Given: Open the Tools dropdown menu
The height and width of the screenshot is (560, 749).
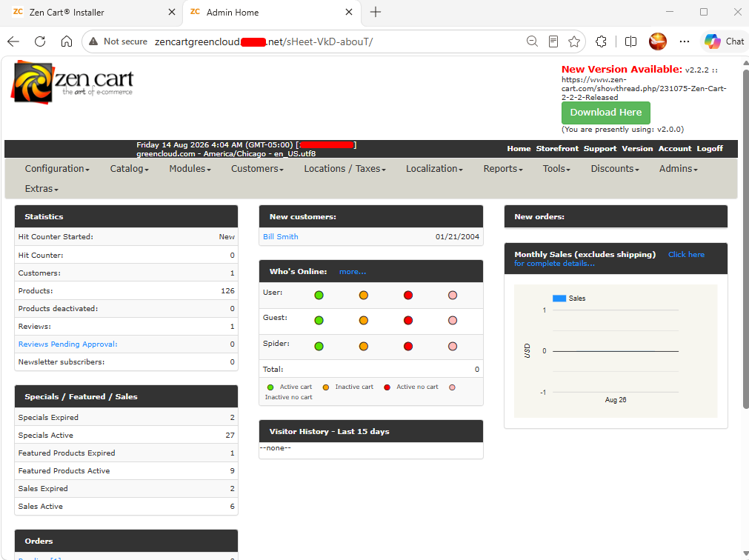Looking at the screenshot, I should point(556,169).
